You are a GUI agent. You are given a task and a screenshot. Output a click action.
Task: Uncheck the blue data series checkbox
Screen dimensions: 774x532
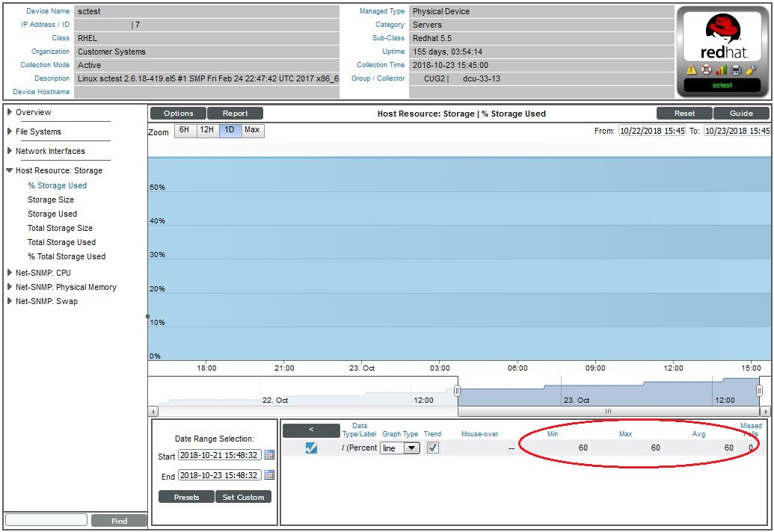coord(311,448)
